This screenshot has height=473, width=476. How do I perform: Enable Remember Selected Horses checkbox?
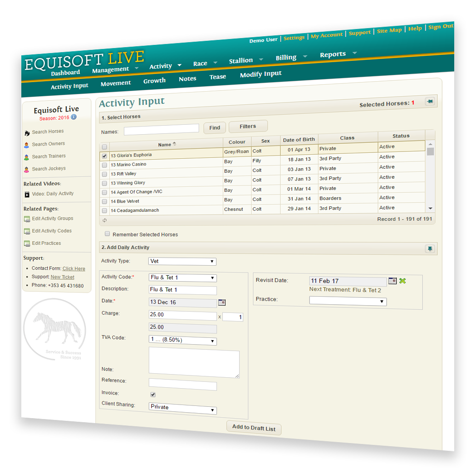(107, 234)
